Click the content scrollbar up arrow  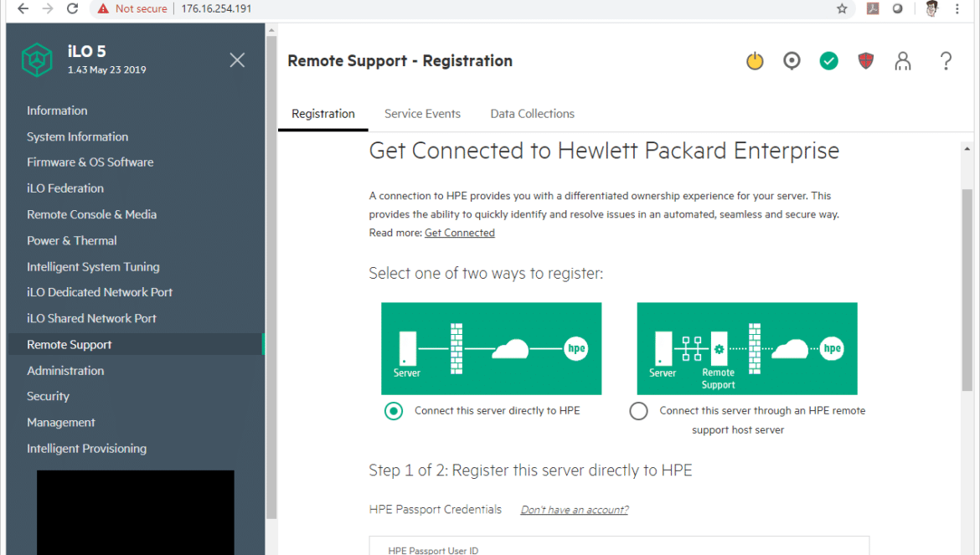[967, 148]
